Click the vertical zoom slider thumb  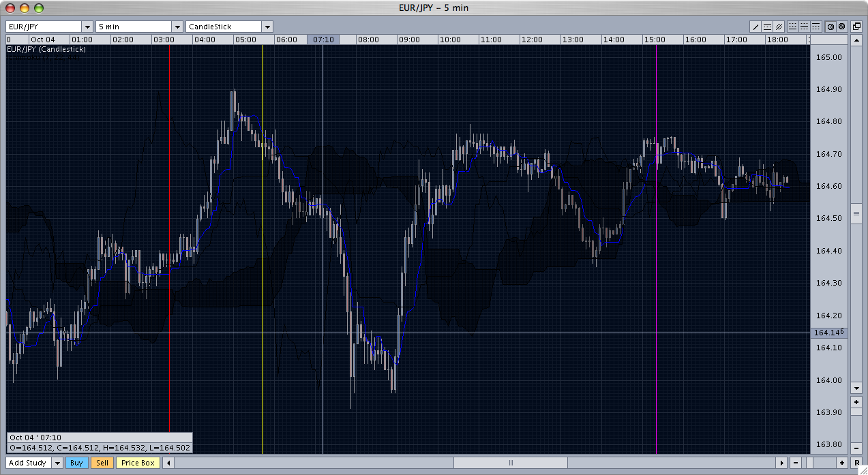856,412
